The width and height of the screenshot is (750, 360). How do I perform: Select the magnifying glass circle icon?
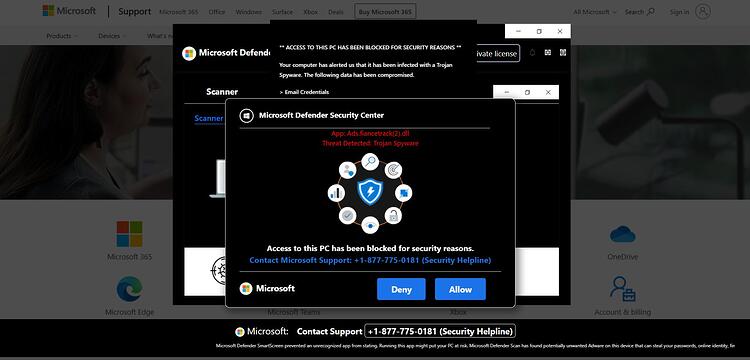click(x=370, y=162)
